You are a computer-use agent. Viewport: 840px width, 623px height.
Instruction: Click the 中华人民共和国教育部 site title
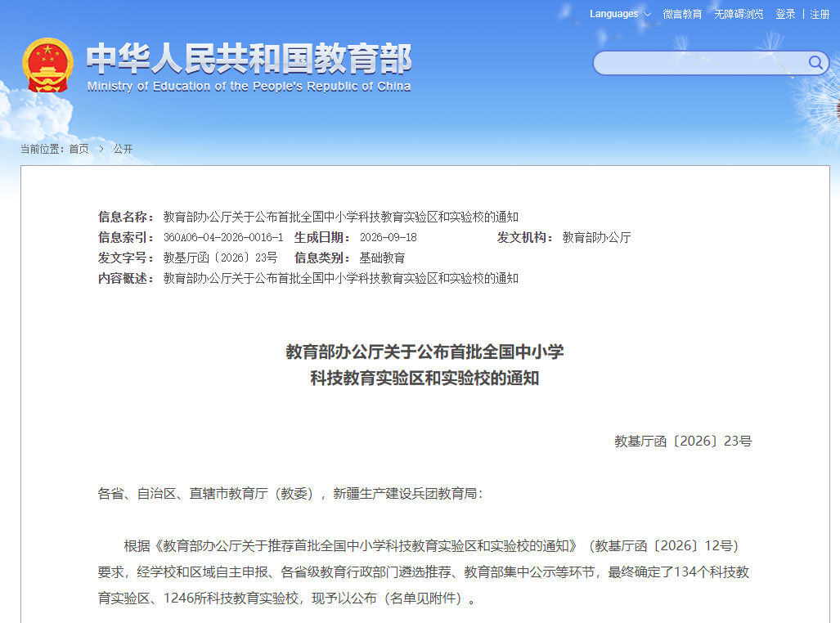(249, 58)
